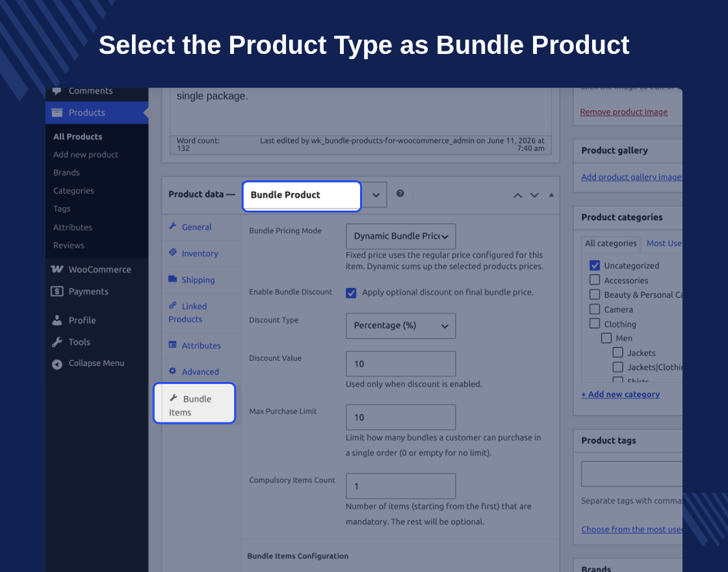Open the Attributes product data tab
Screen dimensions: 728x572
point(201,345)
